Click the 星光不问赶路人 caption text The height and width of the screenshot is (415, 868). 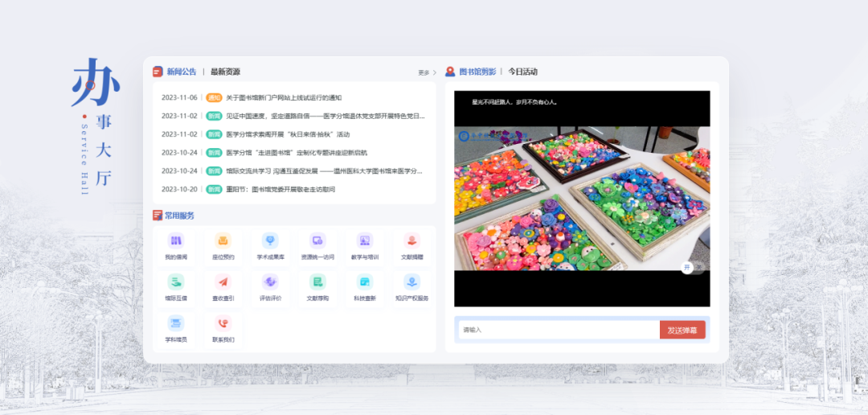[514, 102]
